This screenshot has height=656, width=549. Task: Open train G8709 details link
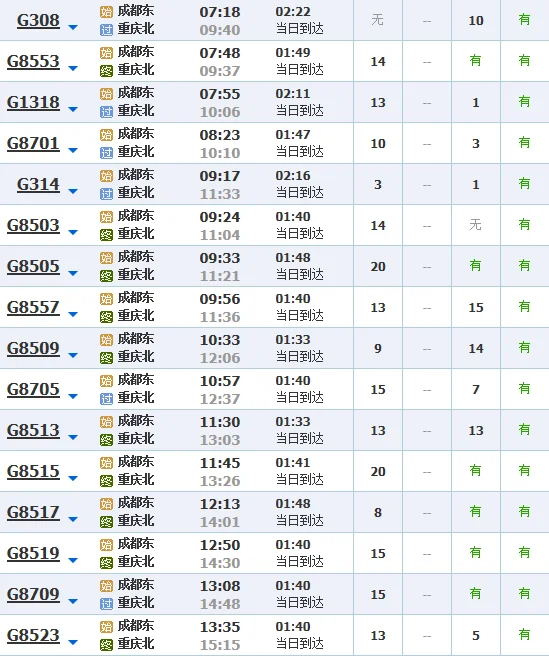33,594
